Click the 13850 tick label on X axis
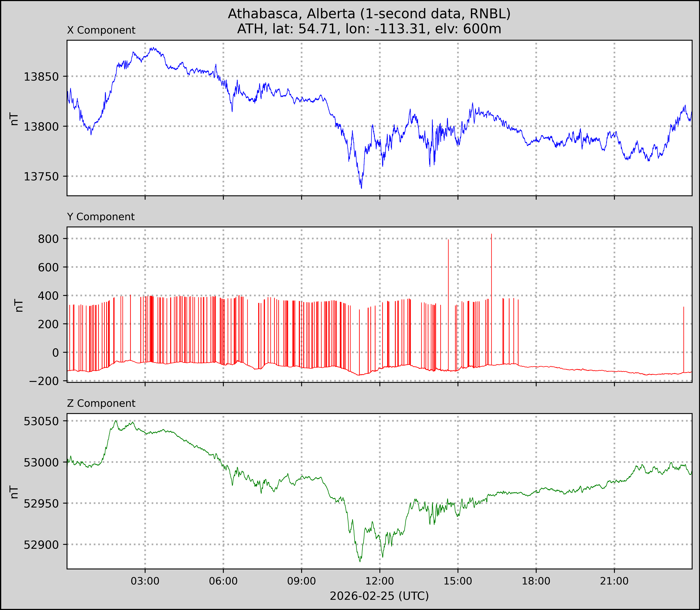Image resolution: width=700 pixels, height=610 pixels. coord(41,77)
